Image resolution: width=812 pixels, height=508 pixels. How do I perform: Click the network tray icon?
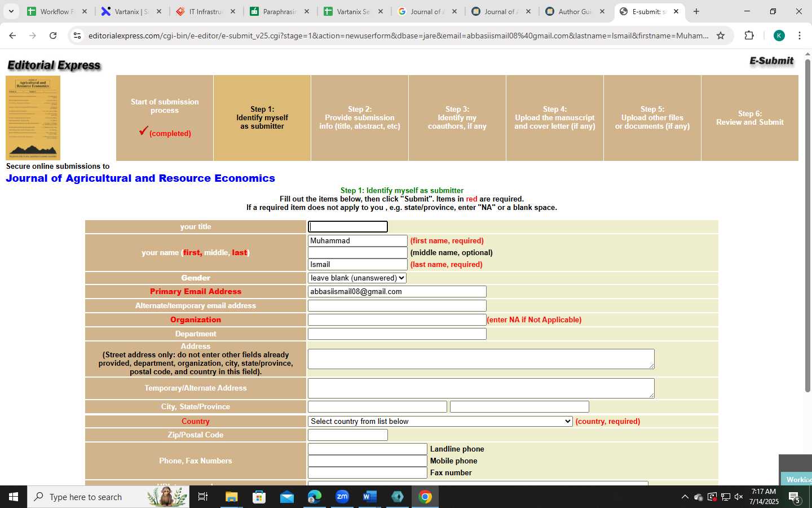point(725,497)
